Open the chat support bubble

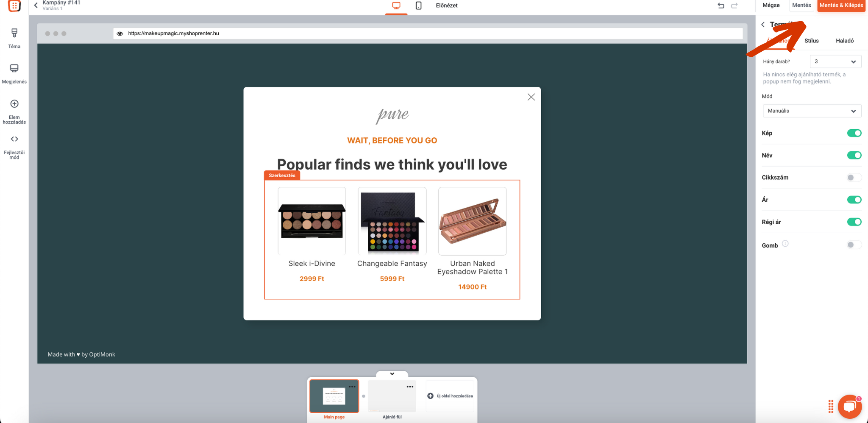point(850,406)
